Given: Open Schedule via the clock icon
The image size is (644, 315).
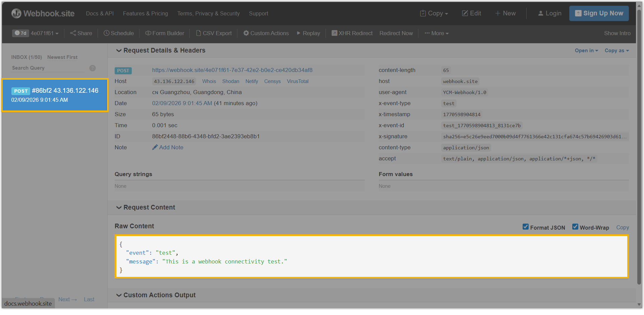Looking at the screenshot, I should [x=107, y=33].
